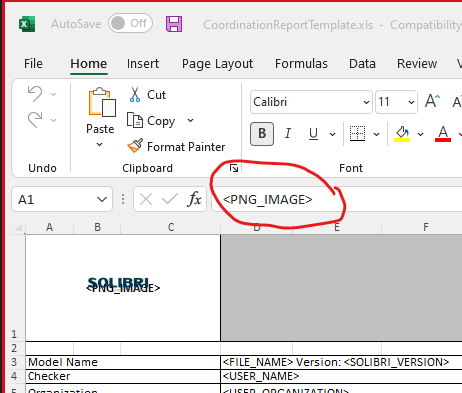462x393 pixels.
Task: Open the Data tab
Action: coord(362,63)
